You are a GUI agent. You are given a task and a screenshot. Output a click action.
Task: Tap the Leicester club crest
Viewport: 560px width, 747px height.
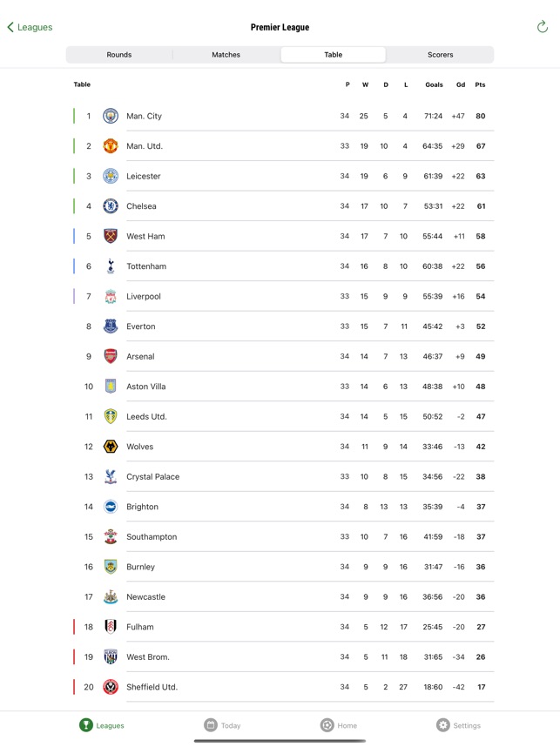(x=111, y=176)
